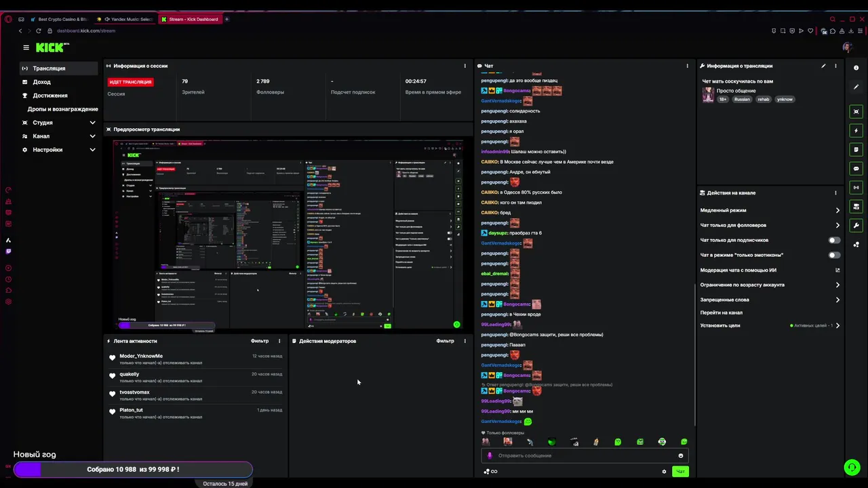Open chat settings gear icon
The height and width of the screenshot is (488, 868).
[x=664, y=472]
